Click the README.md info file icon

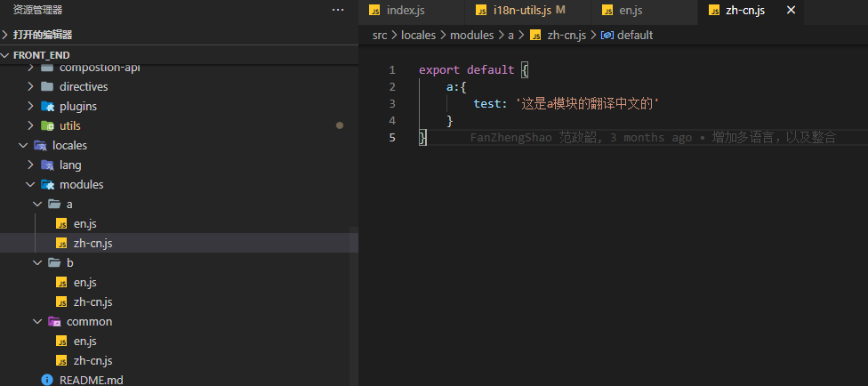47,380
